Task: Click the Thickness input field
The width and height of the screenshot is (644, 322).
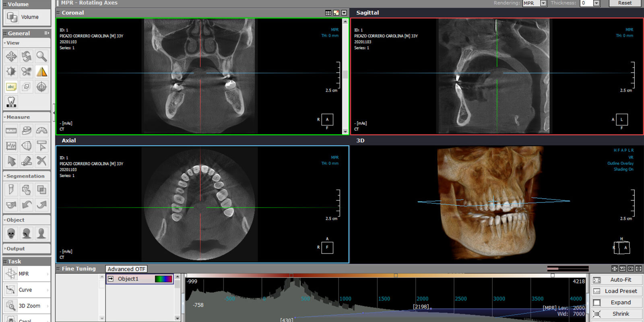Action: click(587, 3)
